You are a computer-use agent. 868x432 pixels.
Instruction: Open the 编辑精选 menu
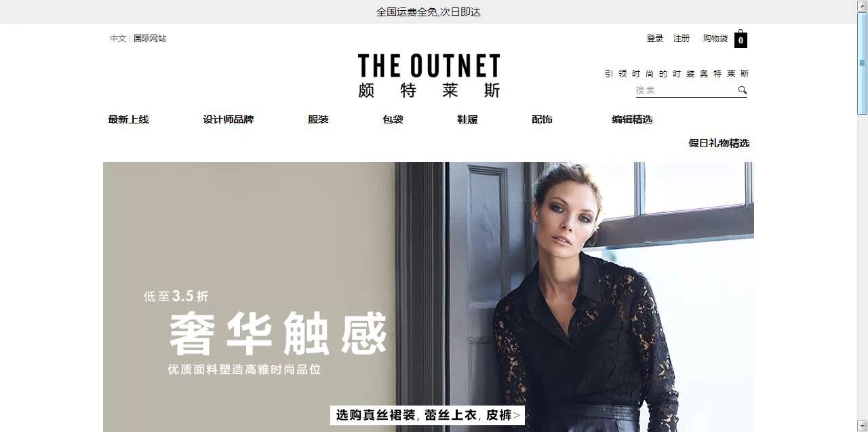[632, 119]
